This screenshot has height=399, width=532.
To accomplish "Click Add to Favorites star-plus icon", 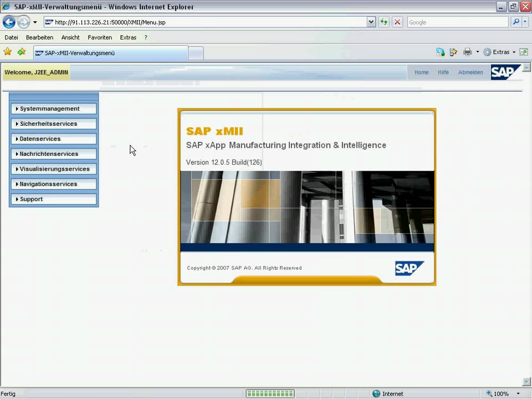I will 22,52.
